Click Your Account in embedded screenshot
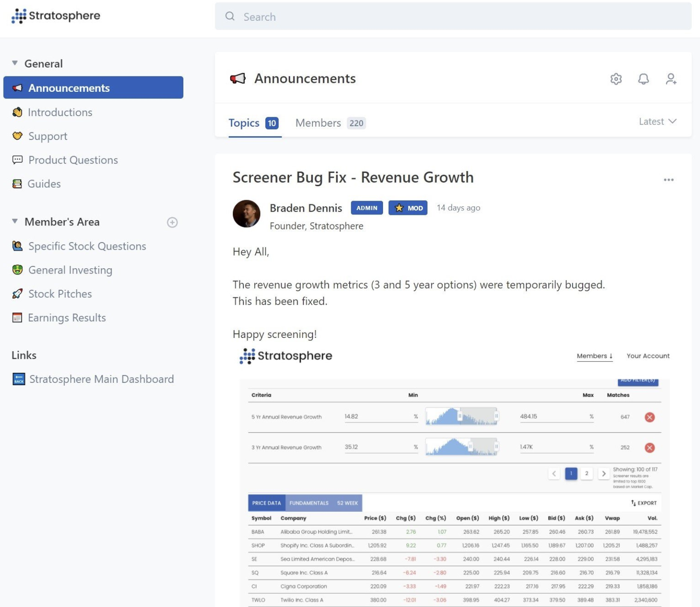This screenshot has height=607, width=700. (x=648, y=356)
